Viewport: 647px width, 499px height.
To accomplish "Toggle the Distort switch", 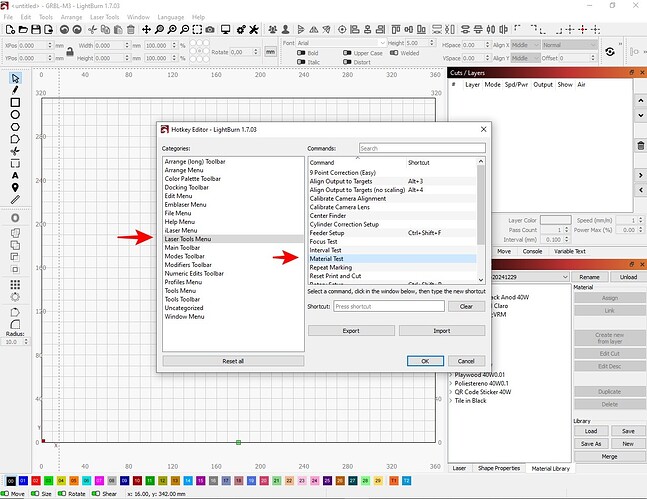I will tap(347, 62).
